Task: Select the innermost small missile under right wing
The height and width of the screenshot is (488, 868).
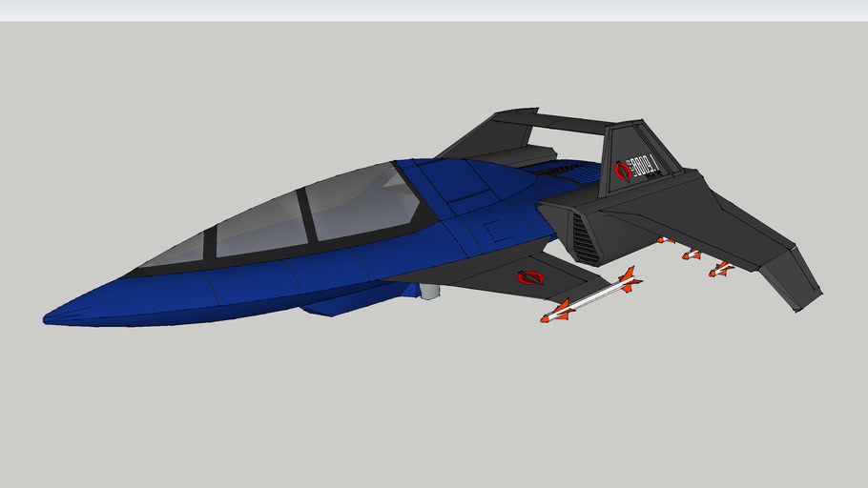Action: point(667,241)
